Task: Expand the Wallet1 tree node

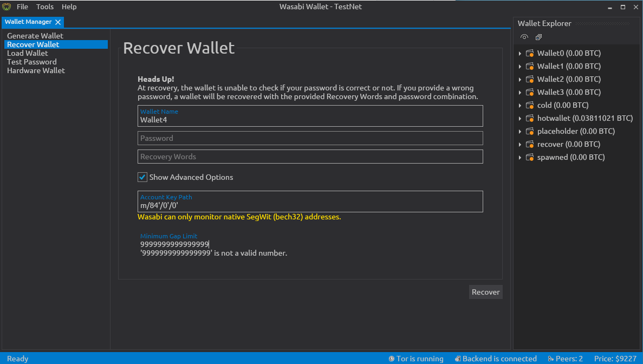Action: coord(520,67)
